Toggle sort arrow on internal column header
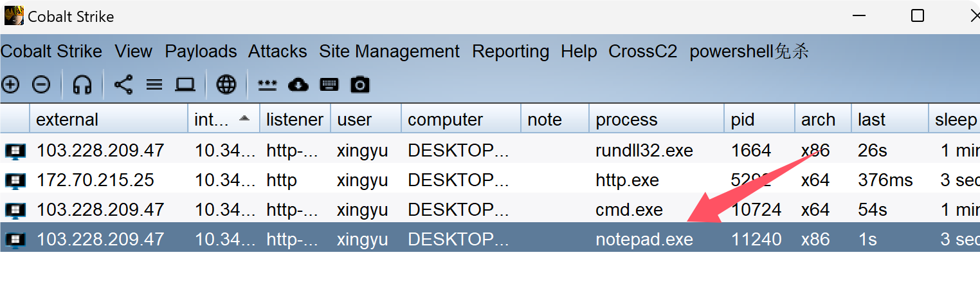The image size is (980, 304). 244,119
